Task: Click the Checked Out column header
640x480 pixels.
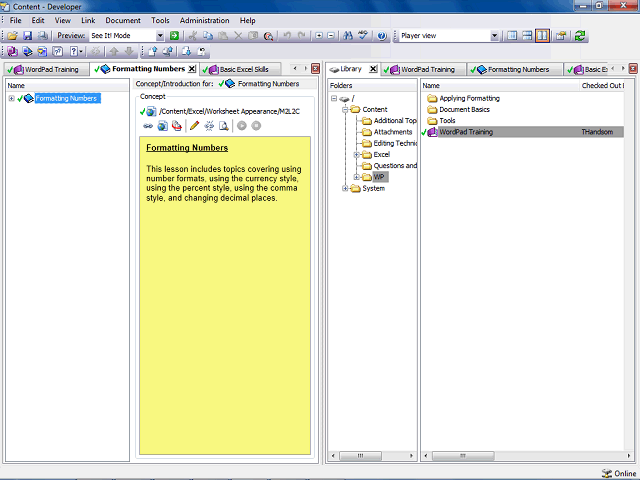Action: tap(602, 85)
